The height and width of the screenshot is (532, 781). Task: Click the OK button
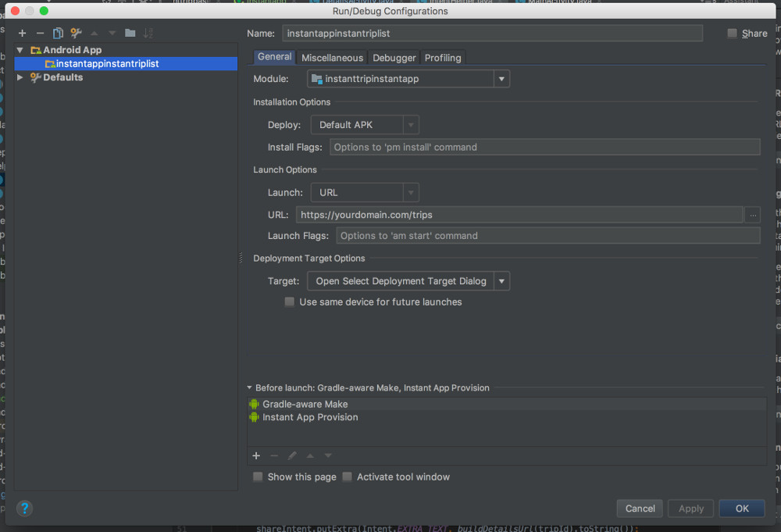point(741,509)
